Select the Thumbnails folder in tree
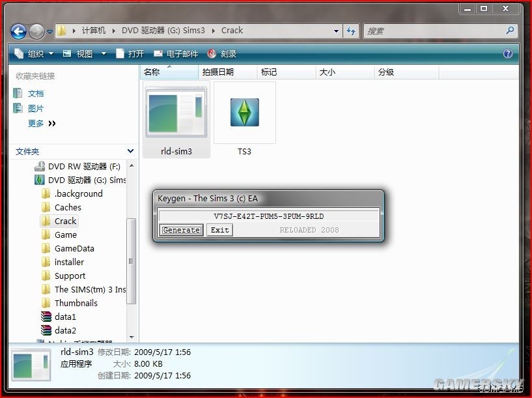 point(70,303)
